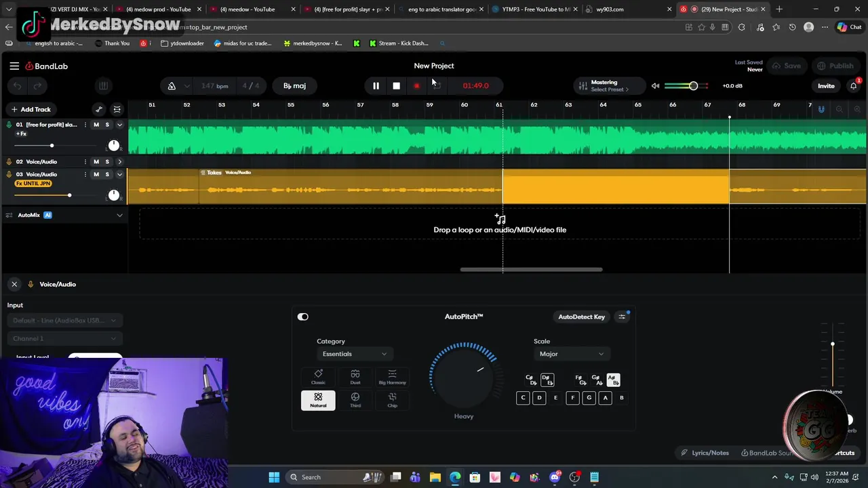The width and height of the screenshot is (868, 488).
Task: Click the Invite button
Action: [826, 86]
